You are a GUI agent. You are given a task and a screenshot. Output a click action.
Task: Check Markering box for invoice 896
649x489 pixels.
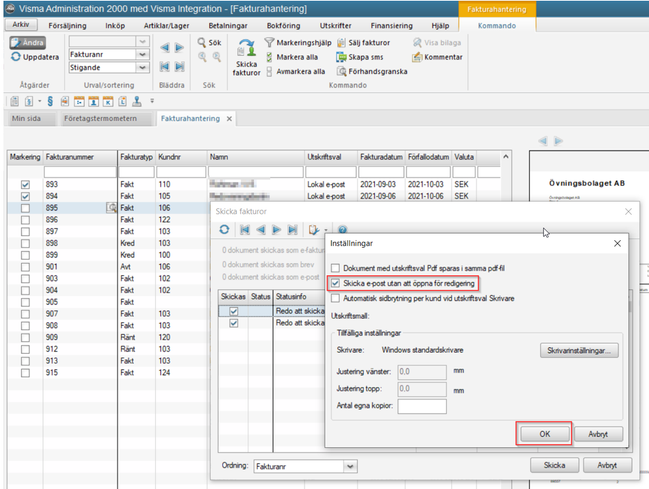25,219
